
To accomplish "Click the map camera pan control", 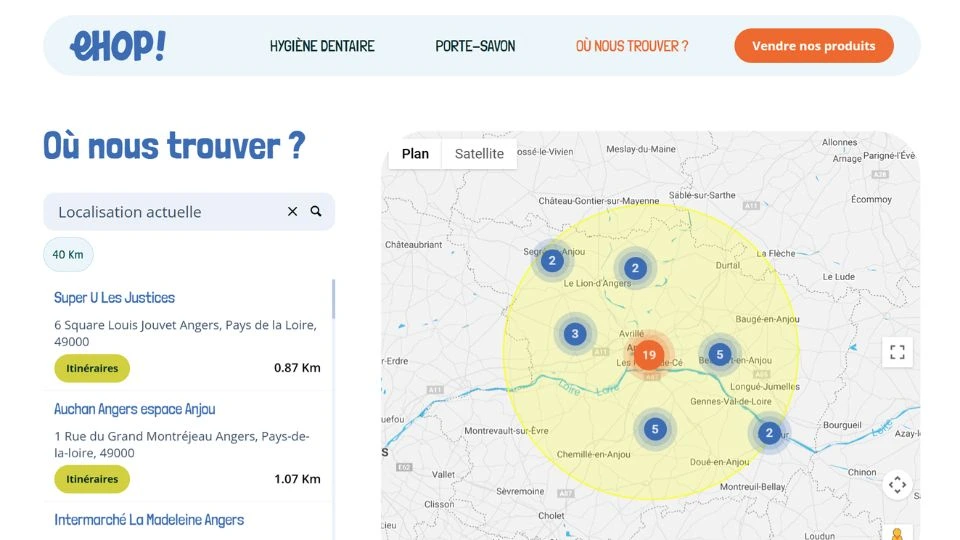I will pos(897,485).
